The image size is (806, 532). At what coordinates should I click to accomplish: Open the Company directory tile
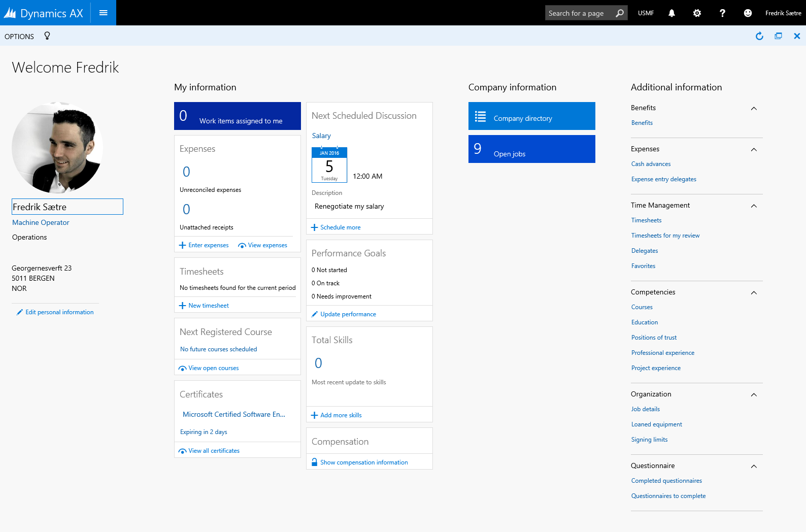(531, 116)
